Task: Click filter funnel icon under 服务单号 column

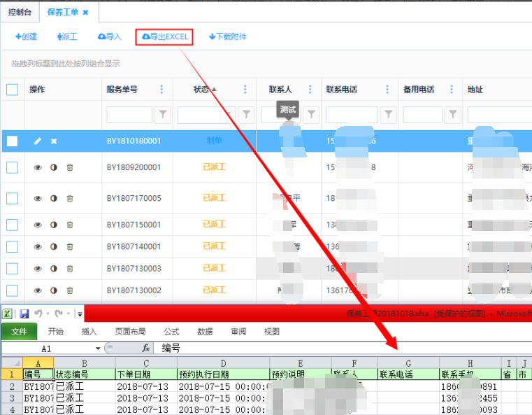Action: pos(162,114)
